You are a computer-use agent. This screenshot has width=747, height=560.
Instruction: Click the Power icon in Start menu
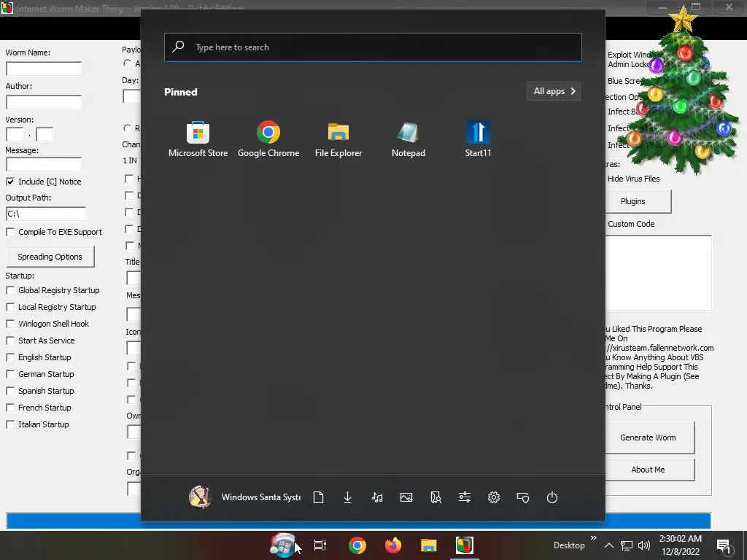pyautogui.click(x=551, y=497)
